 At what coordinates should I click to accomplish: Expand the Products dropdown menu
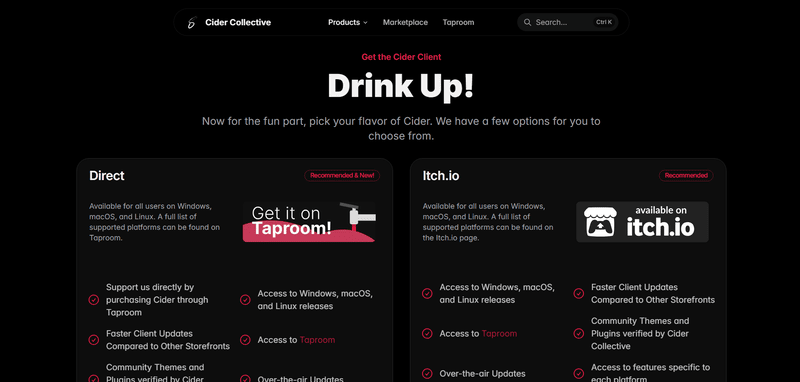click(x=347, y=22)
